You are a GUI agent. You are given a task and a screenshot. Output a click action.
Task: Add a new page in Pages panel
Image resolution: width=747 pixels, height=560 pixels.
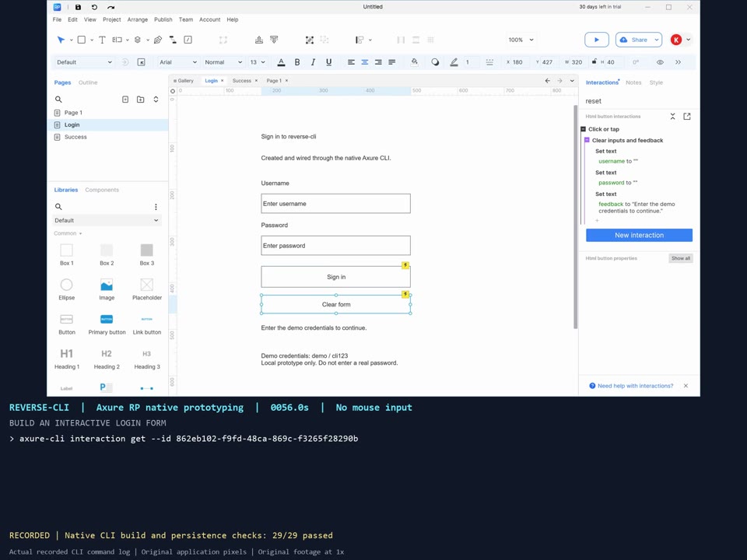tap(125, 100)
